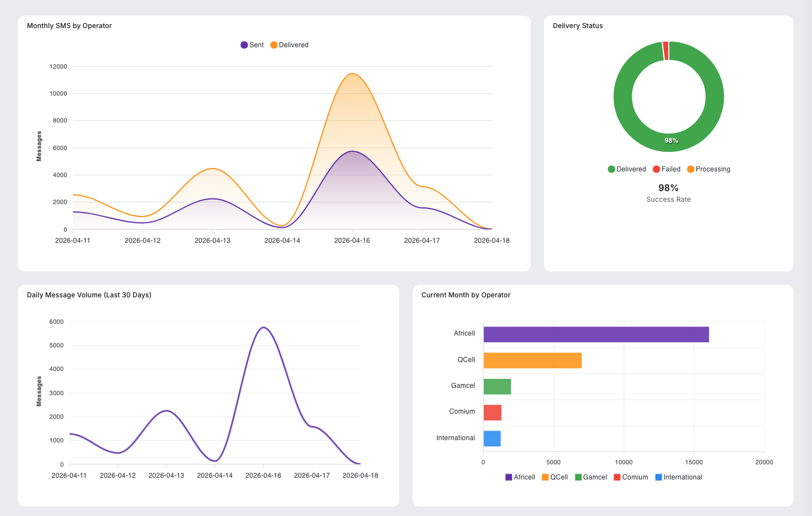
Task: Click the Gamcel axis label
Action: [463, 386]
